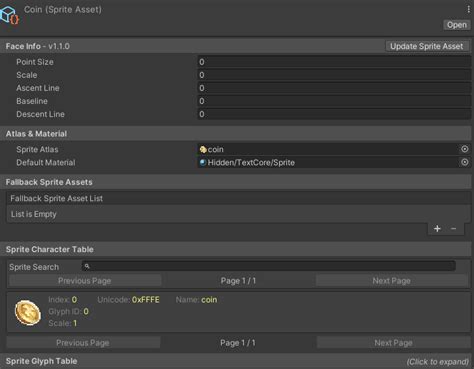Viewport: 474px width, 369px height.
Task: Click the Ascent Line value field
Action: 334,88
